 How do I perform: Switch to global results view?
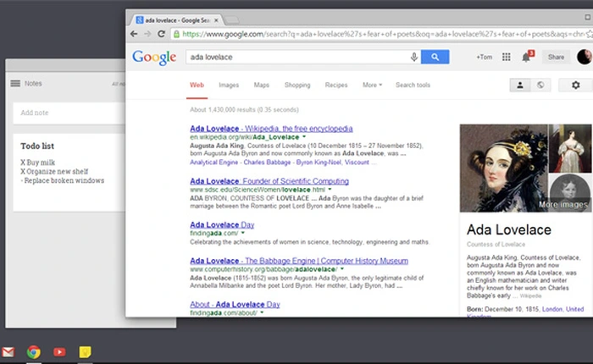540,85
